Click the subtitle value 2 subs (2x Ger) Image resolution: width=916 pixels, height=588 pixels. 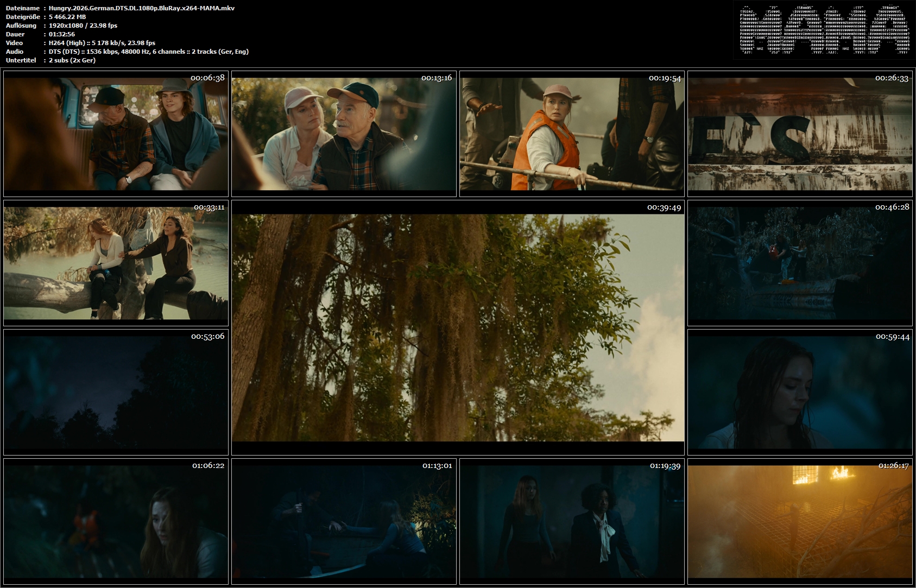click(x=72, y=60)
